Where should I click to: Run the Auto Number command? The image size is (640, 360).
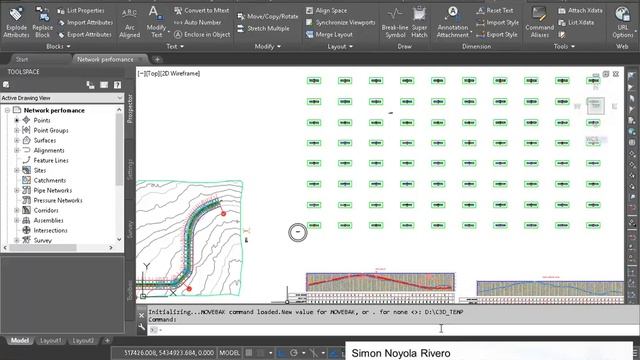click(x=198, y=22)
